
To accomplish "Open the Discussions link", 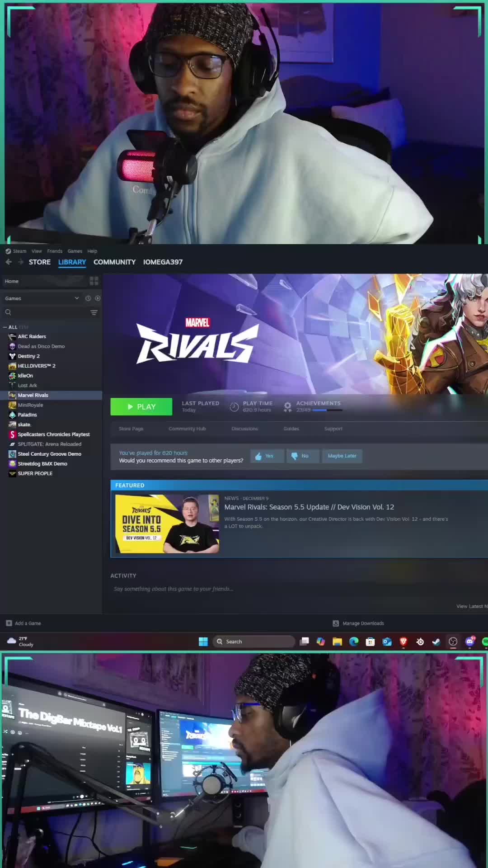I will [244, 429].
